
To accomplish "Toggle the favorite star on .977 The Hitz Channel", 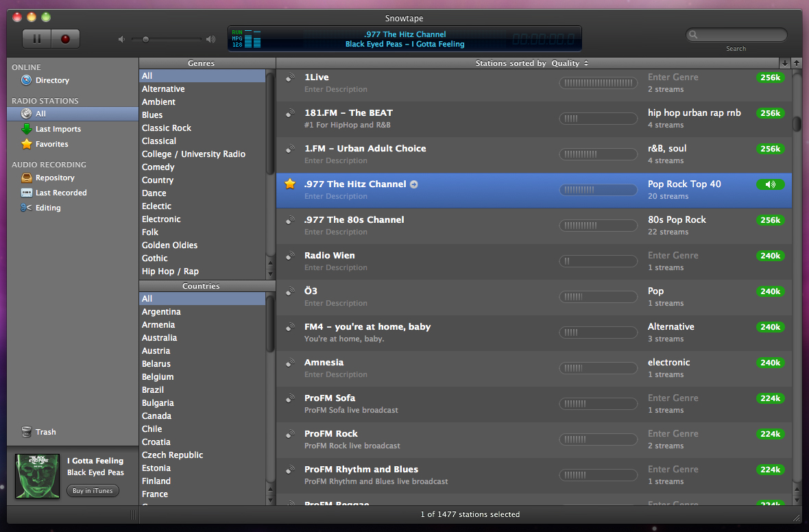I will (x=290, y=184).
